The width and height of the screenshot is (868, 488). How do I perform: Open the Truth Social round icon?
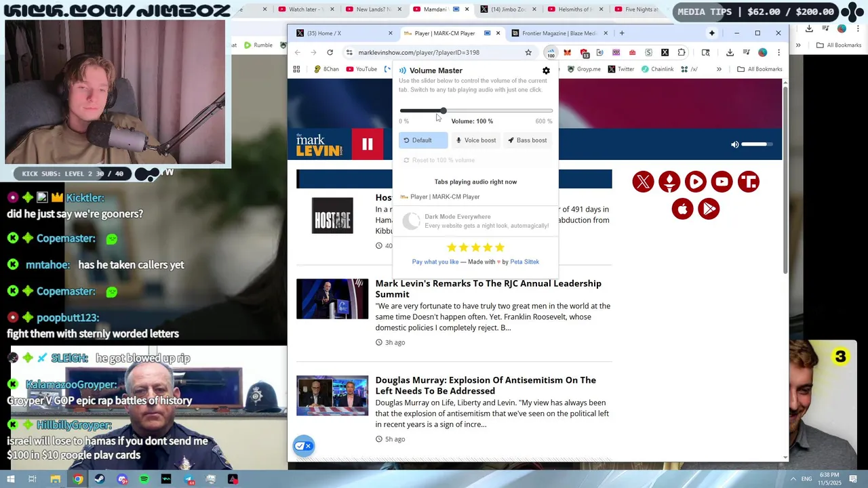[x=749, y=182]
